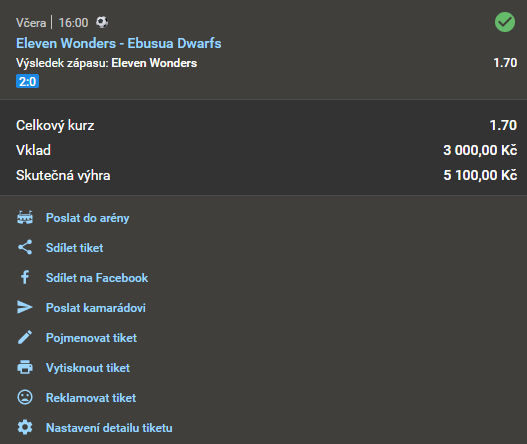Viewport: 527px width, 444px height.
Task: Click the paper plane send icon
Action: pos(25,307)
